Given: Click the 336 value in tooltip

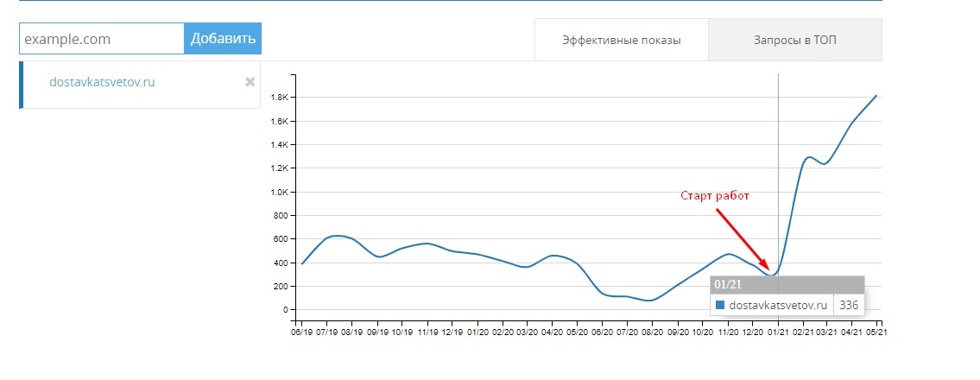Looking at the screenshot, I should 849,305.
